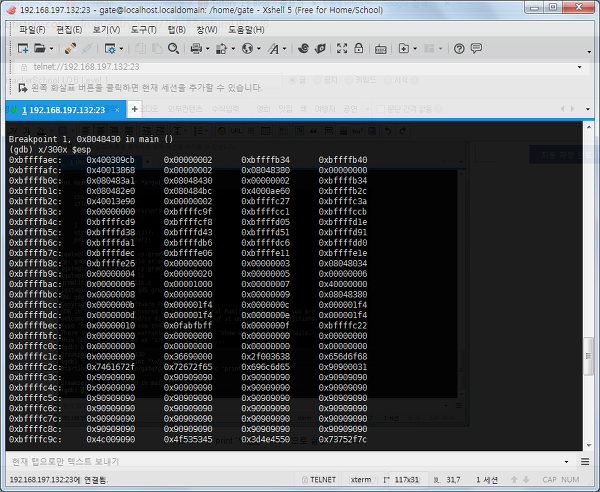Click the globe encoding icon

(247, 49)
